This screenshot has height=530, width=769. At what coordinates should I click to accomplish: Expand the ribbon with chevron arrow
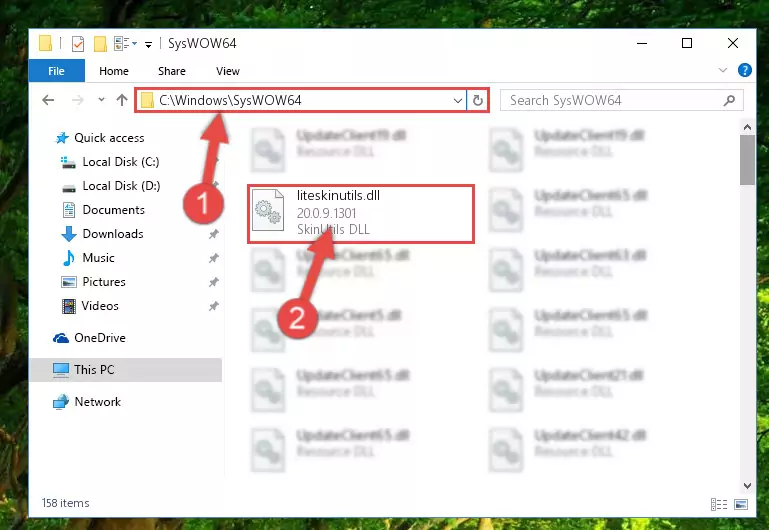click(x=722, y=70)
